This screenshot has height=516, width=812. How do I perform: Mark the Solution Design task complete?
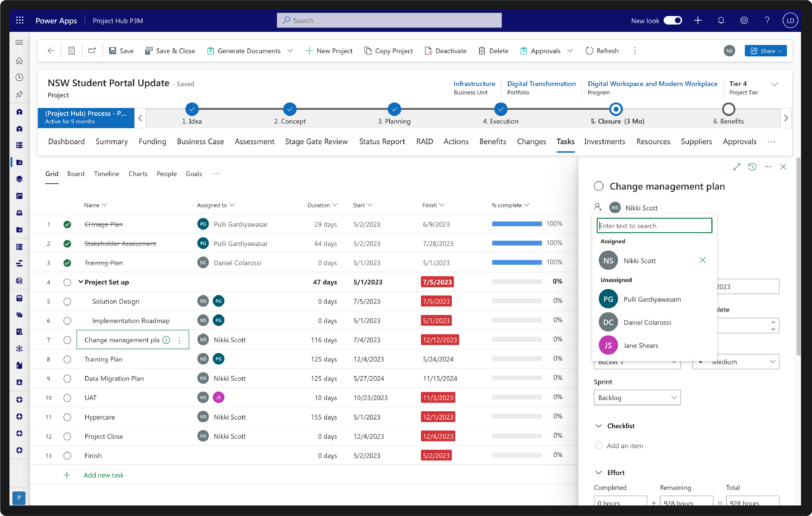click(x=67, y=301)
